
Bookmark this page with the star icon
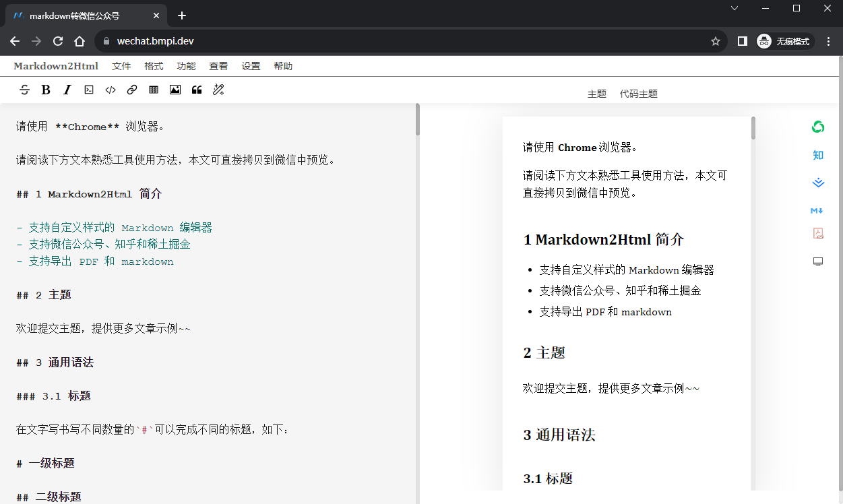(x=716, y=41)
